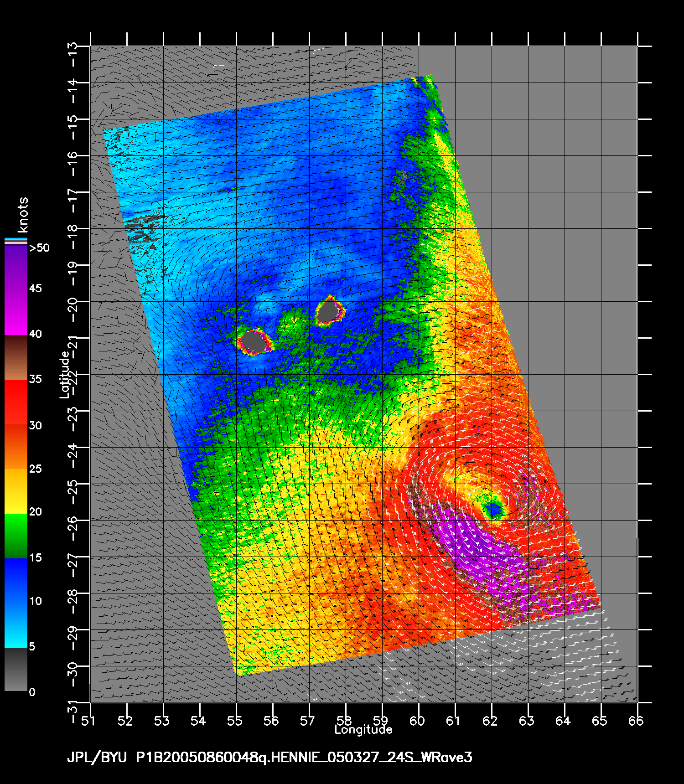Click the "30" label on the color scale
Image resolution: width=684 pixels, height=784 pixels.
[x=35, y=426]
